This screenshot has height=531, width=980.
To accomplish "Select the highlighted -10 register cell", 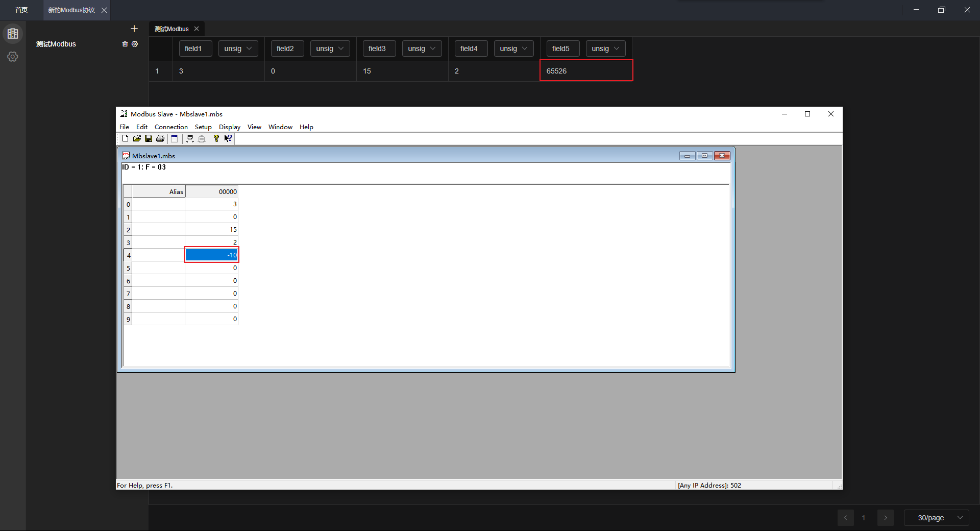I will [211, 255].
